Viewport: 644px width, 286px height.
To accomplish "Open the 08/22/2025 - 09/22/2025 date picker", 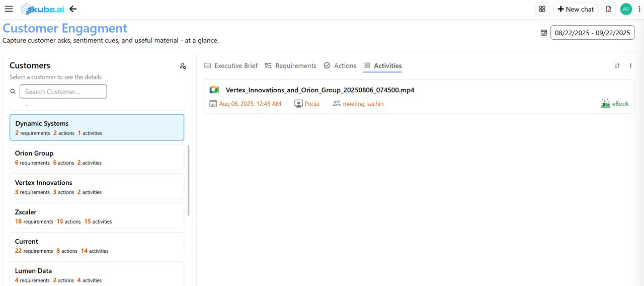I will coord(592,33).
